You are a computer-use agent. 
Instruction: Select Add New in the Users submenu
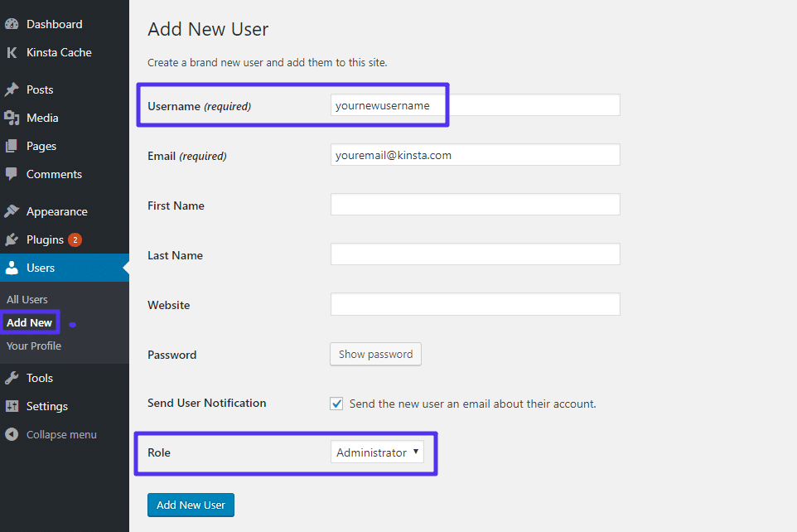click(x=30, y=322)
